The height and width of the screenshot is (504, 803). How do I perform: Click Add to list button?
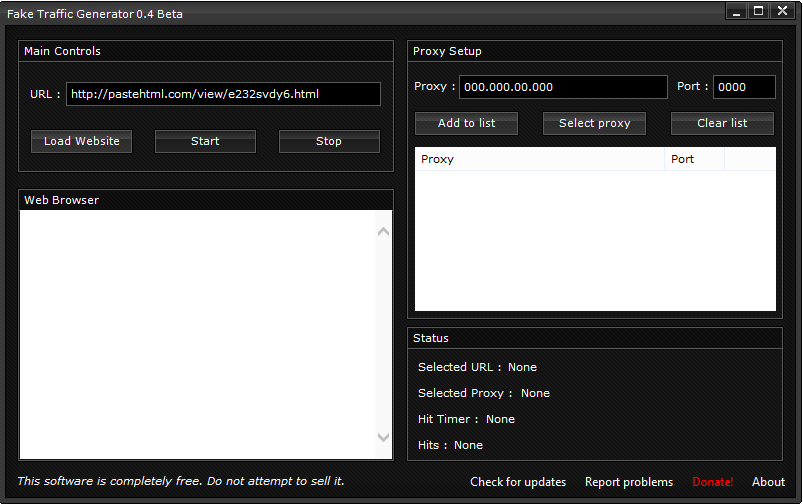coord(467,123)
